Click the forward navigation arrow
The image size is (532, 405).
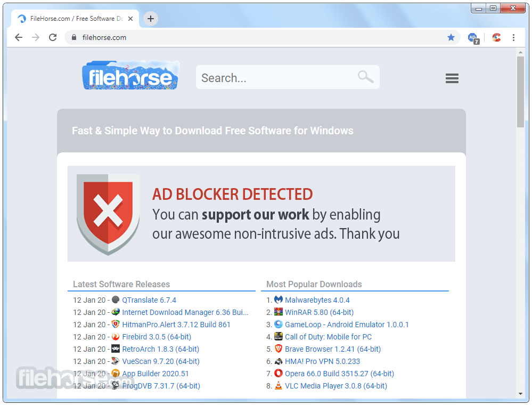click(36, 37)
